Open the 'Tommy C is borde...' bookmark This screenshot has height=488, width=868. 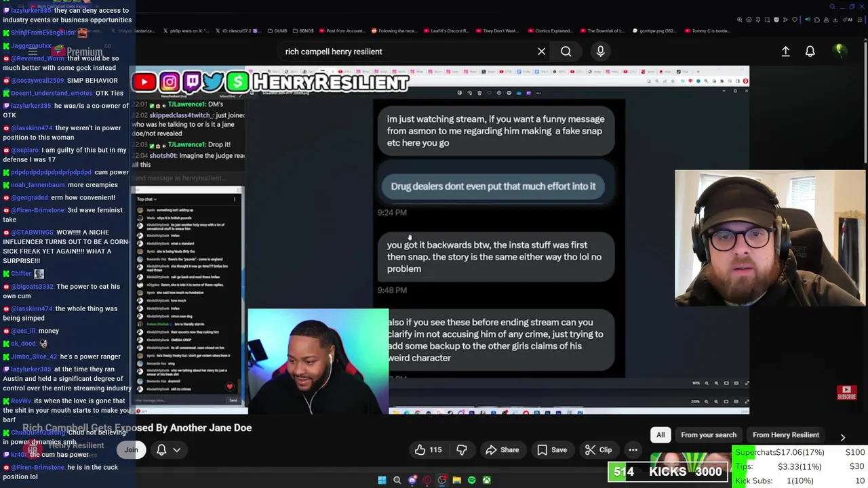(x=707, y=30)
